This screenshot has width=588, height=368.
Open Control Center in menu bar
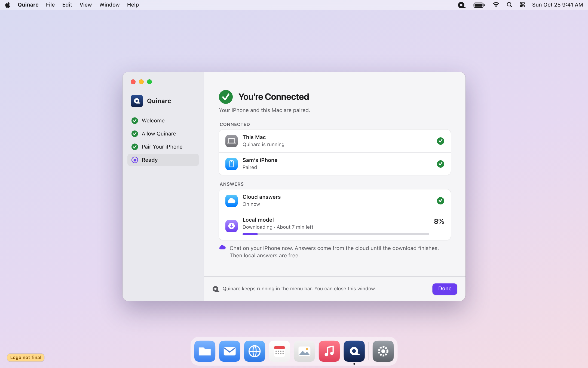coord(522,5)
